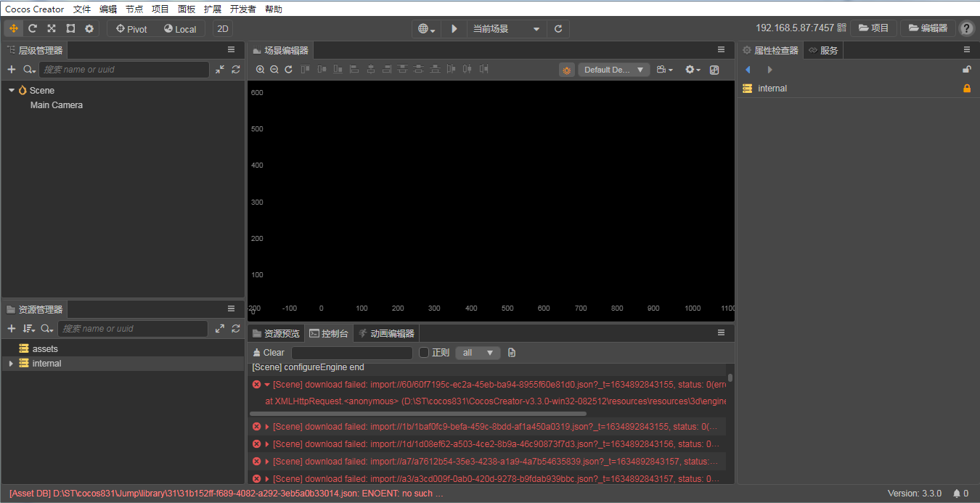Select Main Camera node
The image size is (980, 503).
pyautogui.click(x=57, y=105)
